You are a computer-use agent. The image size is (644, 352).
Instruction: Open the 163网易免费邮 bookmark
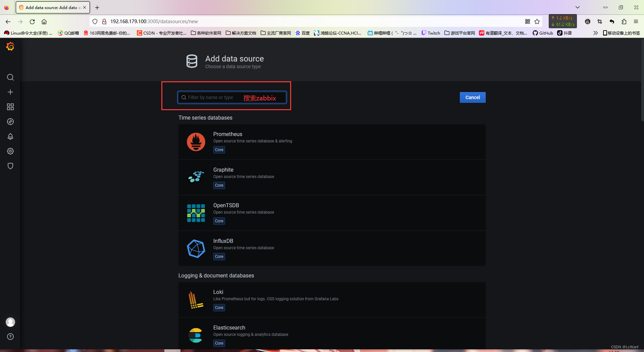[107, 33]
